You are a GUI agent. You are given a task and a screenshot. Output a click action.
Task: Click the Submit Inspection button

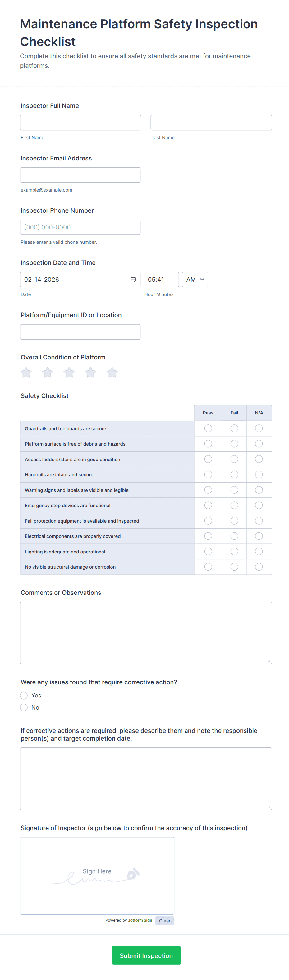pos(146,955)
